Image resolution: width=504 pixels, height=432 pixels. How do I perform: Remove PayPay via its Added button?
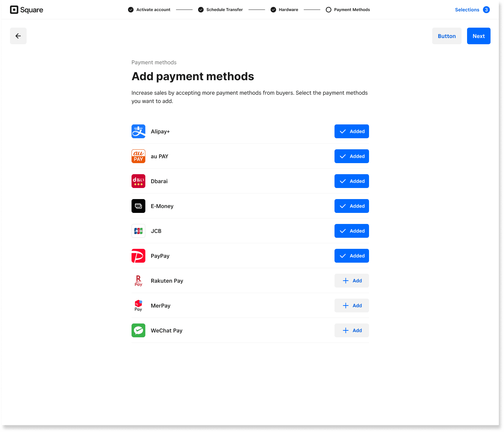[x=352, y=256]
